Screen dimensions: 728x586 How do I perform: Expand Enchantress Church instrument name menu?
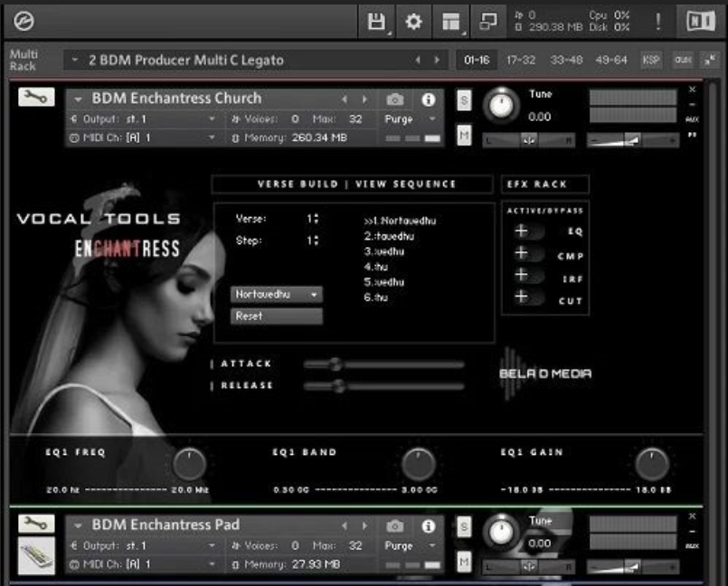[x=78, y=99]
